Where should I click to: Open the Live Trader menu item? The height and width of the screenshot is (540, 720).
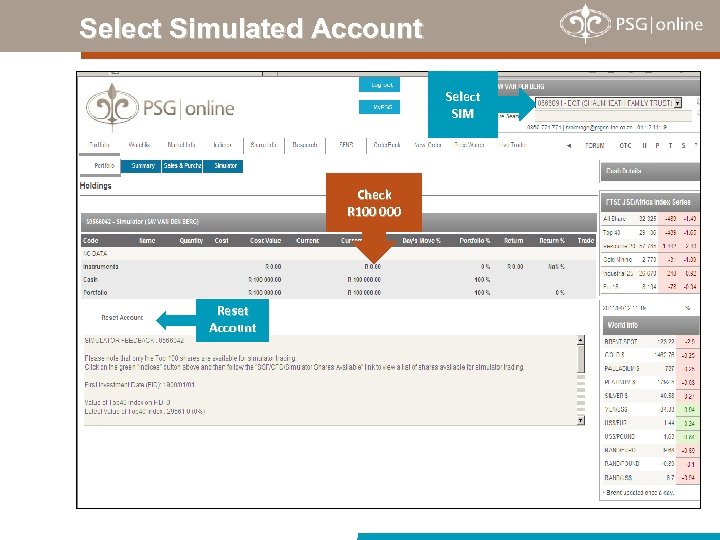[x=512, y=145]
